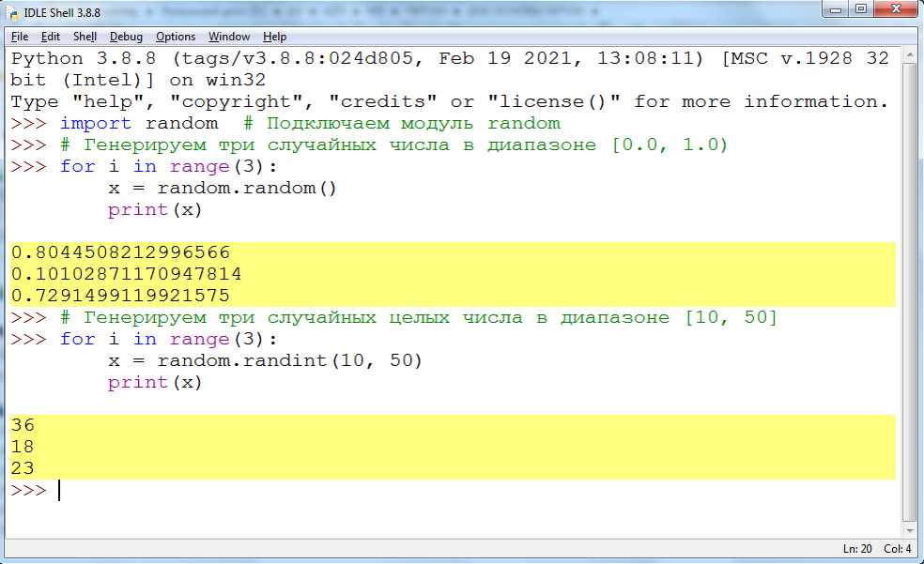924x564 pixels.
Task: Click the output number 23
Action: (23, 468)
